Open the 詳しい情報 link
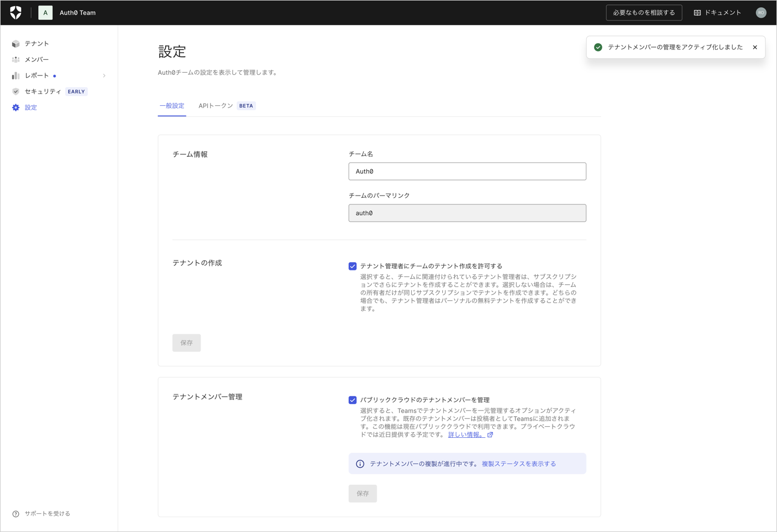 click(x=466, y=435)
